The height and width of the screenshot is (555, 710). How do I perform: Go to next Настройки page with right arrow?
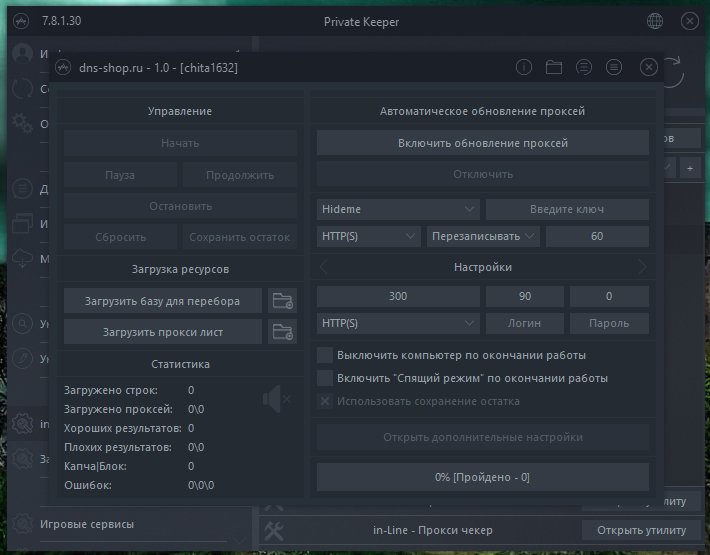click(641, 267)
